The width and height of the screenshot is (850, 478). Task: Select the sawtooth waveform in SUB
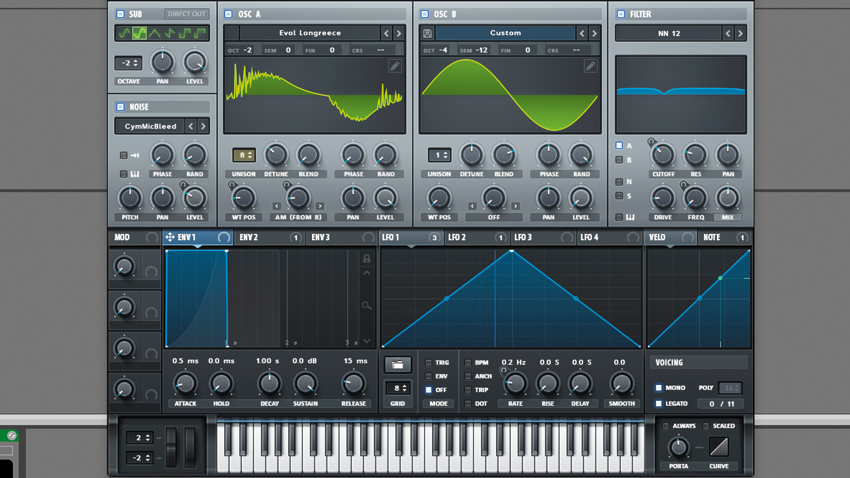[170, 34]
